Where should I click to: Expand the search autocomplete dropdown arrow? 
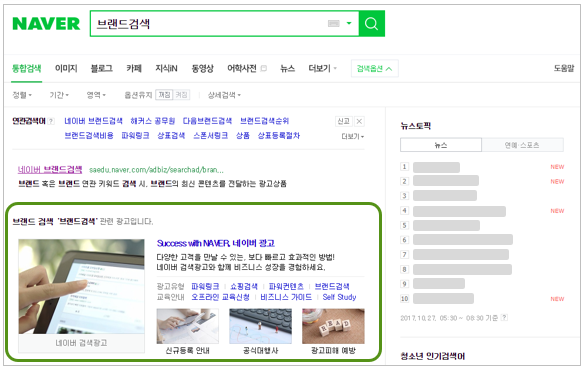point(349,23)
